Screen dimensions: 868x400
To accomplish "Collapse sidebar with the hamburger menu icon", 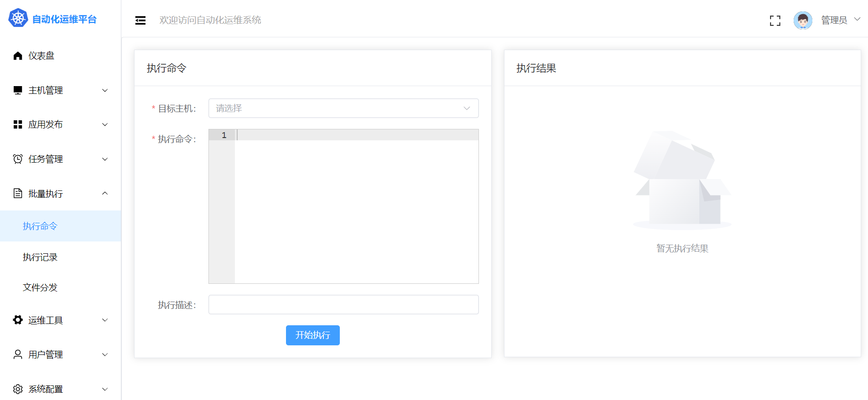I will pos(140,21).
